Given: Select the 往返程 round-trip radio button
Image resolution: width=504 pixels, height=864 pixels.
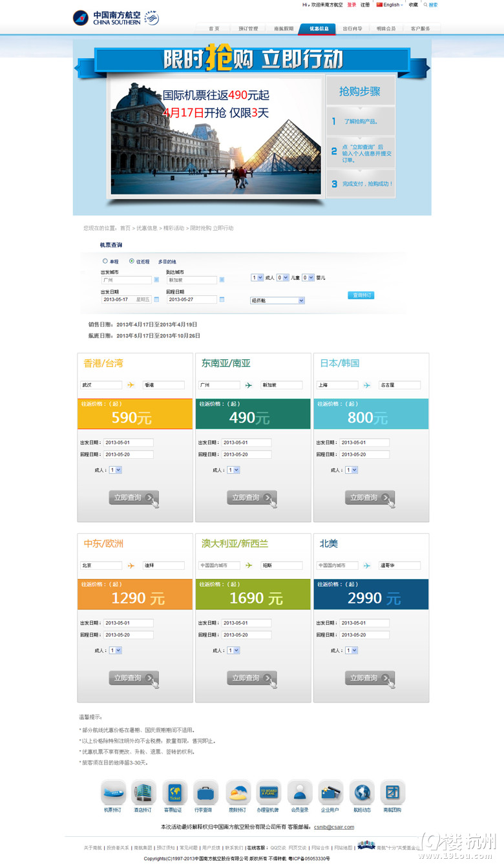Looking at the screenshot, I should [x=132, y=261].
